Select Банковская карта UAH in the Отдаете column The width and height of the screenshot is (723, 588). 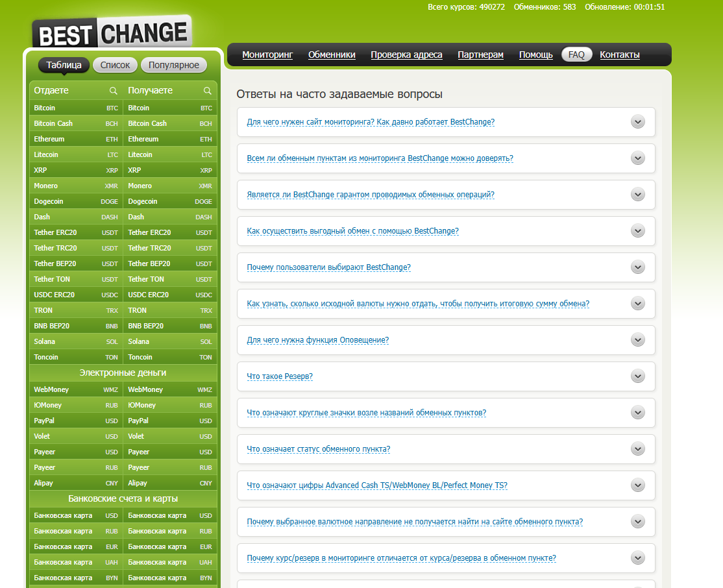(76, 563)
